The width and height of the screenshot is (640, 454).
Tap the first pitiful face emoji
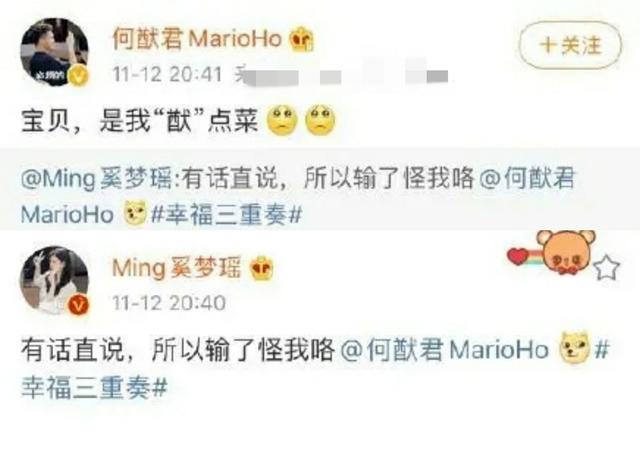click(x=282, y=120)
